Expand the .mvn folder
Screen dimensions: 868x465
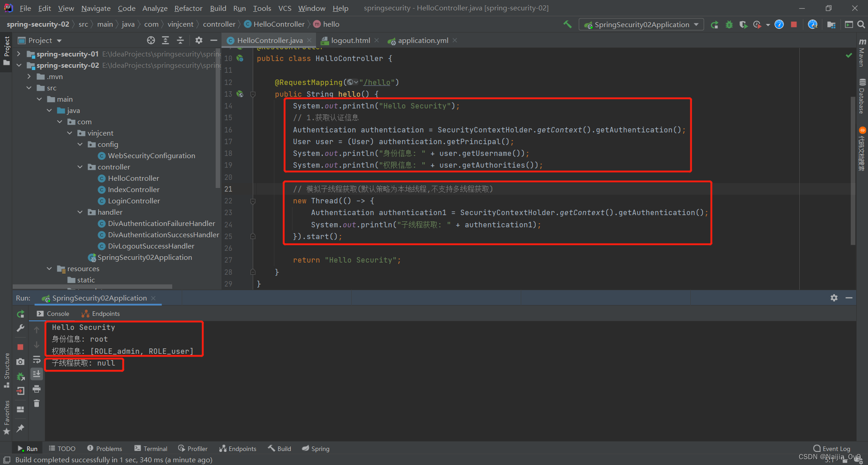[x=29, y=76]
